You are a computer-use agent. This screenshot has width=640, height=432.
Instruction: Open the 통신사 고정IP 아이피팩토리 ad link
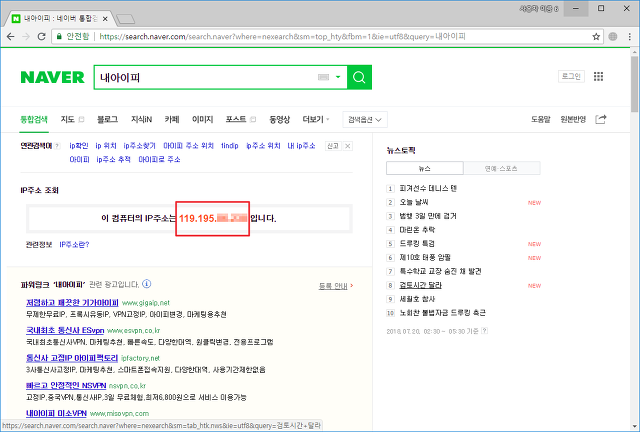click(x=72, y=358)
